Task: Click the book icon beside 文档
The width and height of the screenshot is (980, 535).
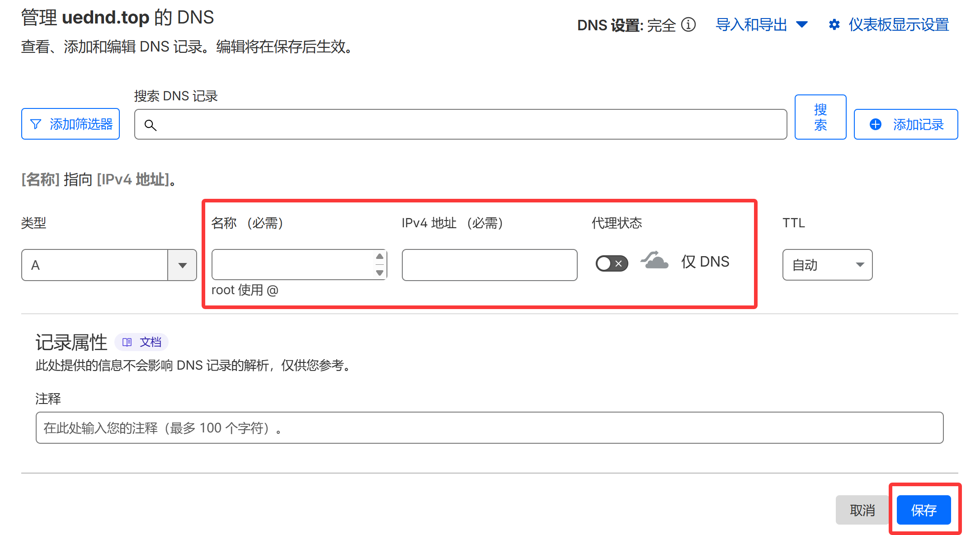Action: click(127, 342)
